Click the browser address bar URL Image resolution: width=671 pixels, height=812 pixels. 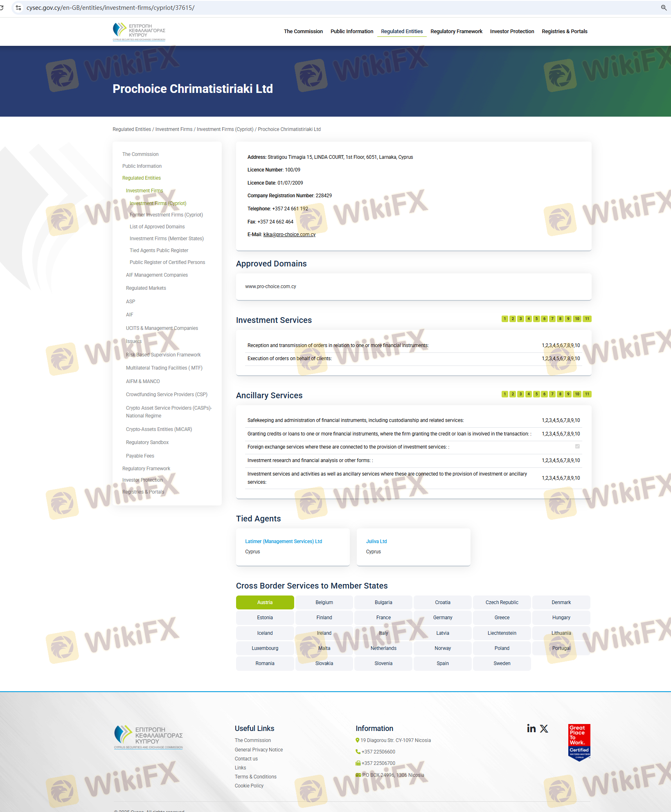click(x=110, y=8)
